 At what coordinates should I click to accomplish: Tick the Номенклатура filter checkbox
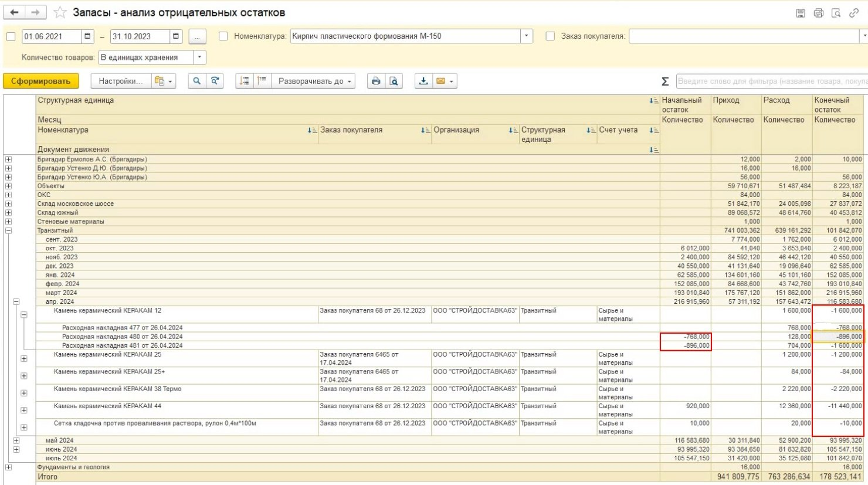pyautogui.click(x=223, y=36)
